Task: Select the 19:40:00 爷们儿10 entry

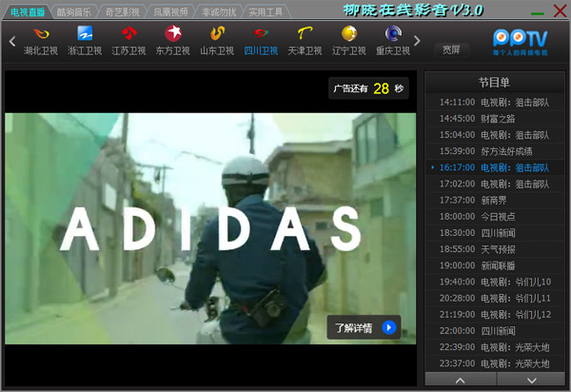Action: coord(495,282)
